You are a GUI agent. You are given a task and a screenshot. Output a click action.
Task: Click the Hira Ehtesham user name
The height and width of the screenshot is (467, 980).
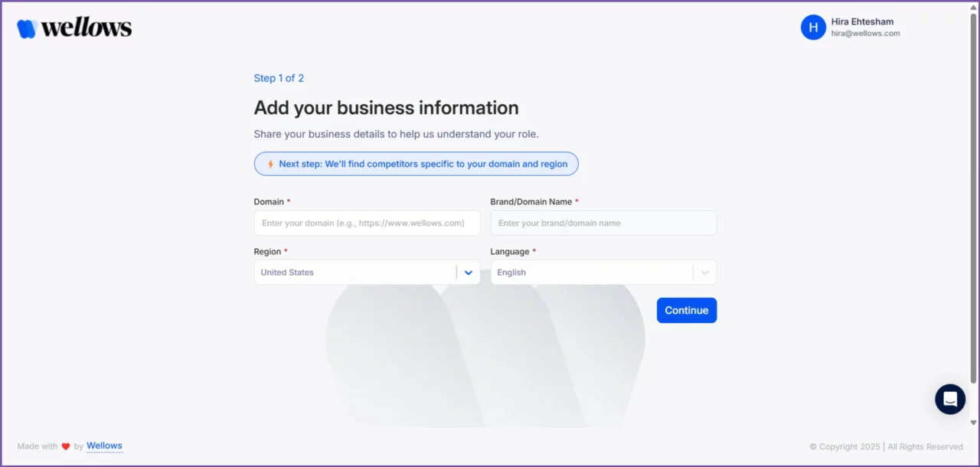click(862, 21)
